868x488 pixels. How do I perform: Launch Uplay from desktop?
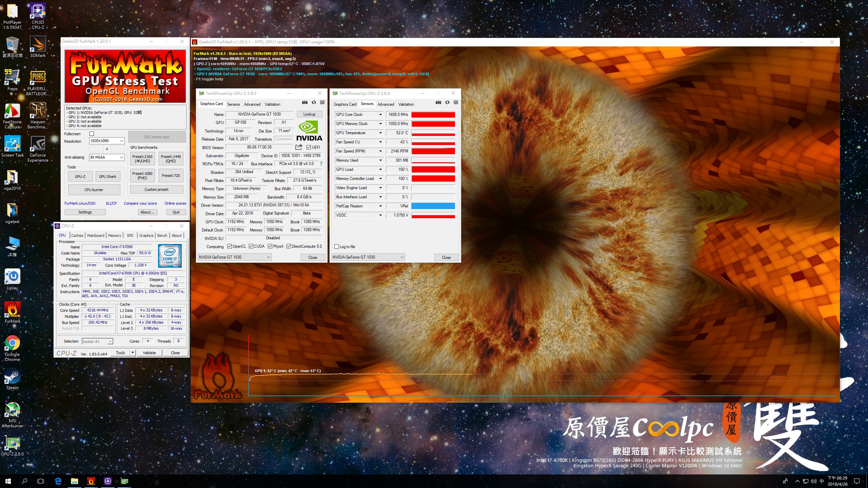point(12,280)
